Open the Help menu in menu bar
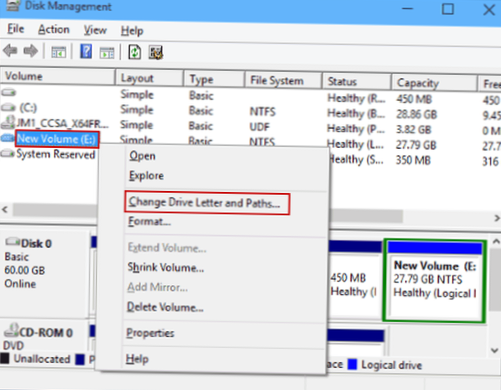Viewport: 501px width, 390px height. (132, 31)
